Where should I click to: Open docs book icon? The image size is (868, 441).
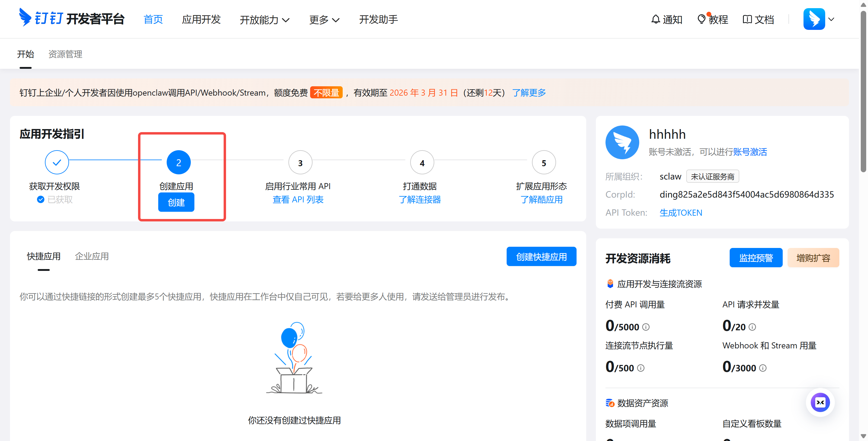(x=747, y=19)
